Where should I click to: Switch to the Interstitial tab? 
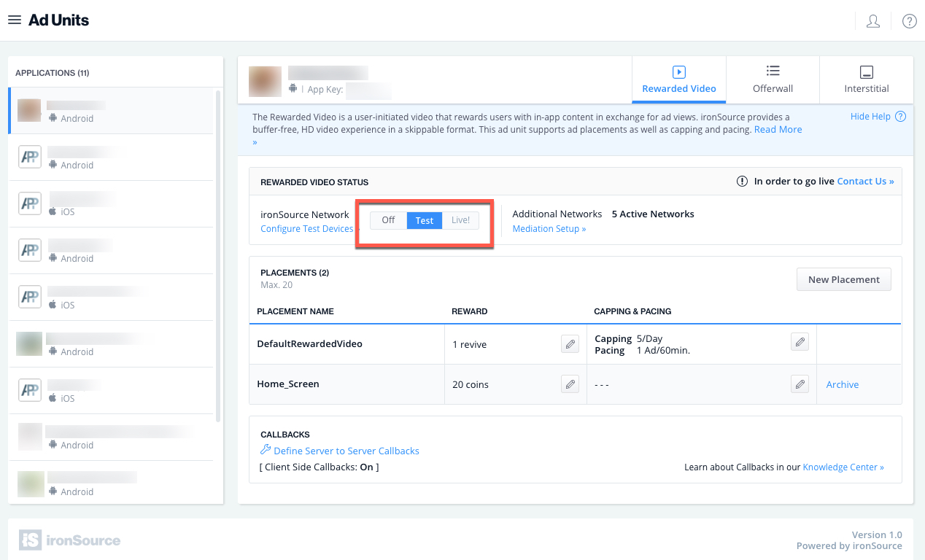click(x=867, y=80)
